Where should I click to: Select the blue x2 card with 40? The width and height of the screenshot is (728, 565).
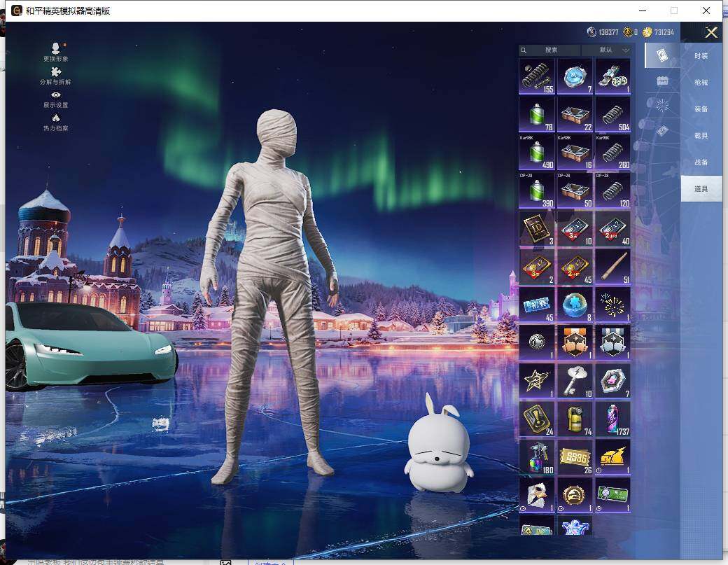613,228
